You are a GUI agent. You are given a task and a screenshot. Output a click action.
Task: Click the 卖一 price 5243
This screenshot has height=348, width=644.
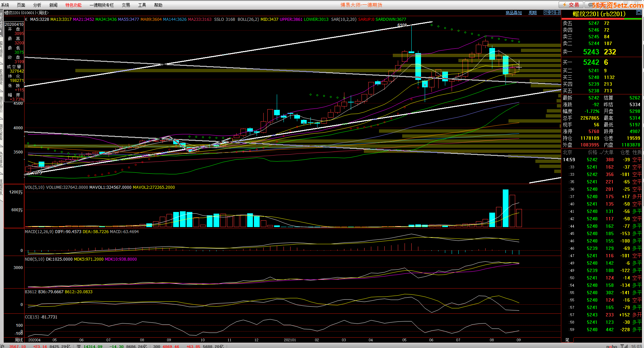tap(591, 52)
